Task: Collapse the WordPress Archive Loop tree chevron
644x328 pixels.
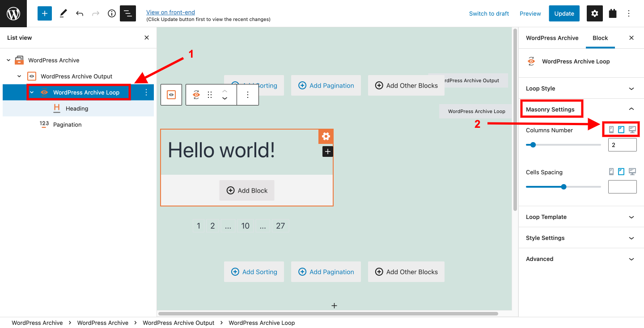Action: point(32,93)
